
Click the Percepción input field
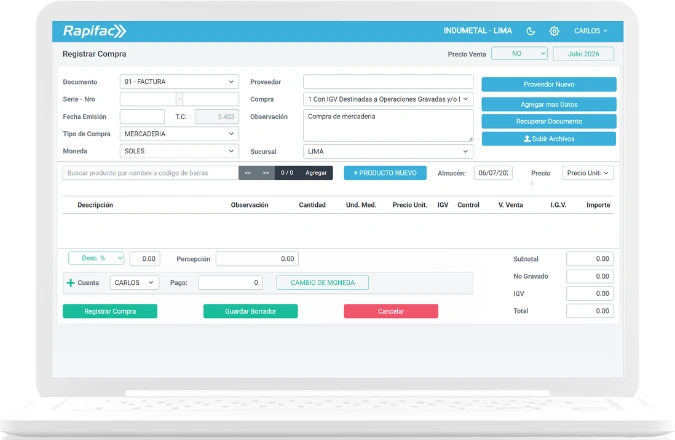[257, 258]
